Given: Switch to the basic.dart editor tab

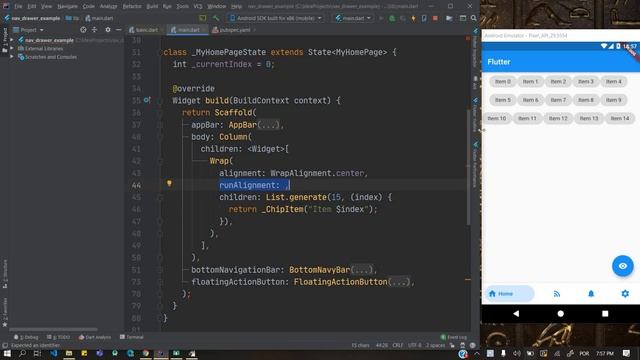Looking at the screenshot, I should pyautogui.click(x=145, y=30).
